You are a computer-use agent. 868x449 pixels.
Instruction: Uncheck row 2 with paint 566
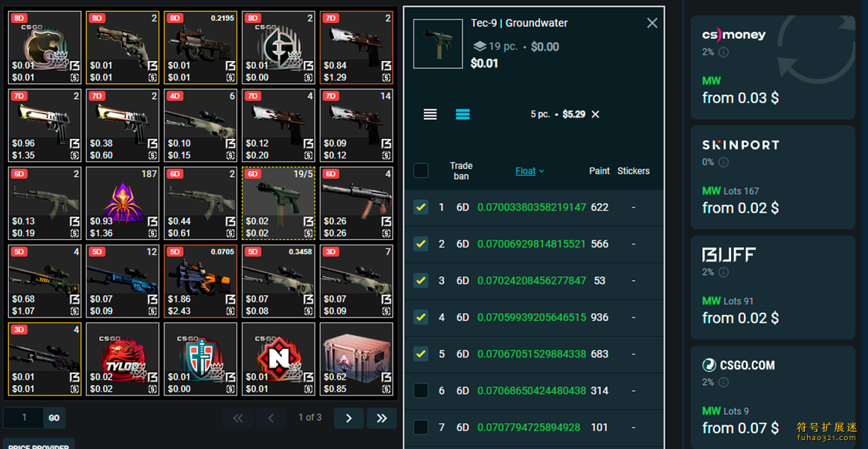(421, 244)
